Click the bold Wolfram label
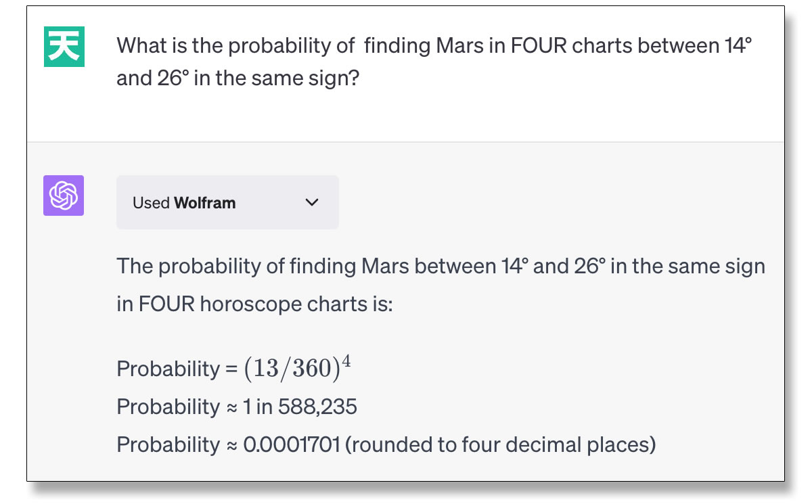The width and height of the screenshot is (812, 504). point(205,203)
